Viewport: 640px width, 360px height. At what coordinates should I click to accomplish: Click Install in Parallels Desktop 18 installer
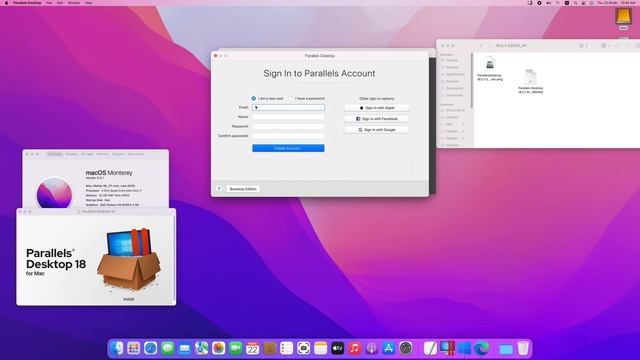point(129,299)
